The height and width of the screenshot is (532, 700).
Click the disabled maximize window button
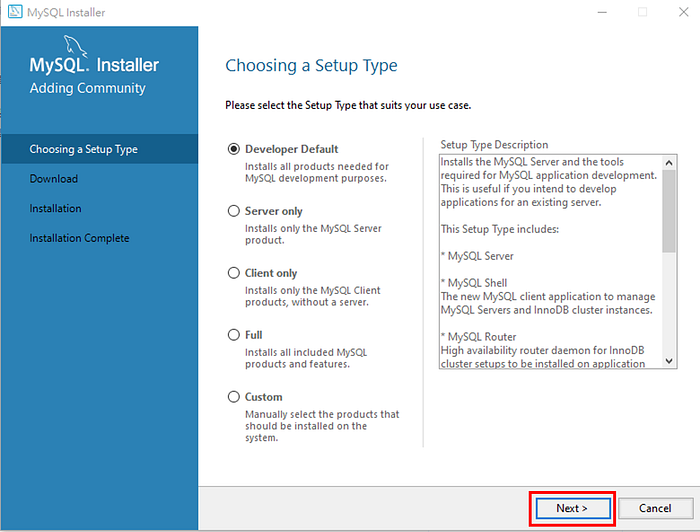tap(642, 12)
